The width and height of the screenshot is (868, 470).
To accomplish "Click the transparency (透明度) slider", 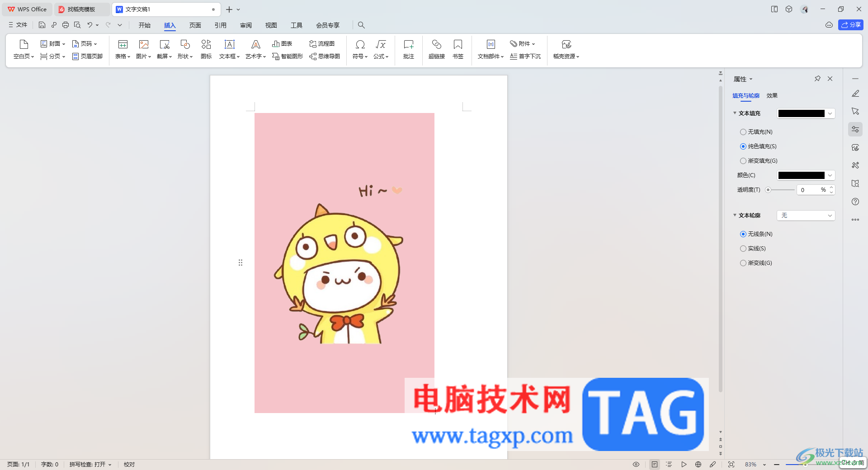I will pyautogui.click(x=780, y=190).
